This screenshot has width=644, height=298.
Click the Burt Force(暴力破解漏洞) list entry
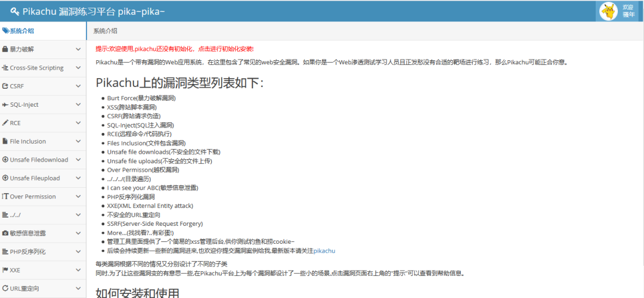[x=141, y=98]
